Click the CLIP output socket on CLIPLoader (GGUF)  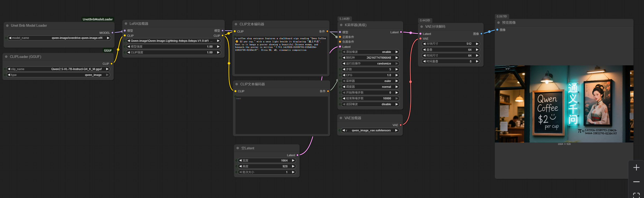pos(112,64)
